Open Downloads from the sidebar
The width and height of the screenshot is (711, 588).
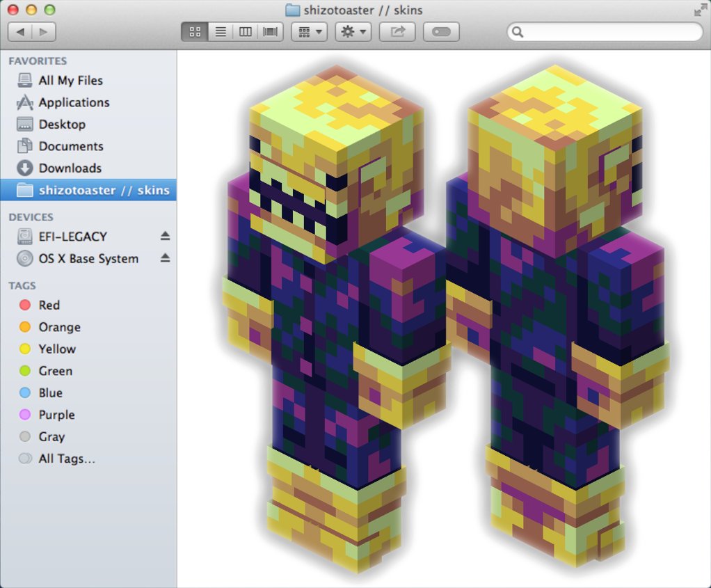pos(88,168)
